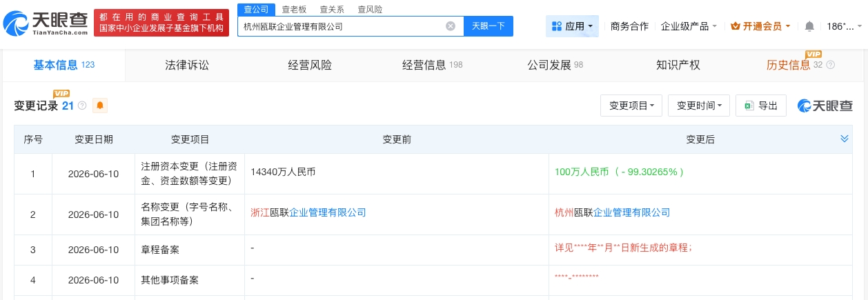Switch to 公司发展 tab
The width and height of the screenshot is (868, 300).
point(555,65)
